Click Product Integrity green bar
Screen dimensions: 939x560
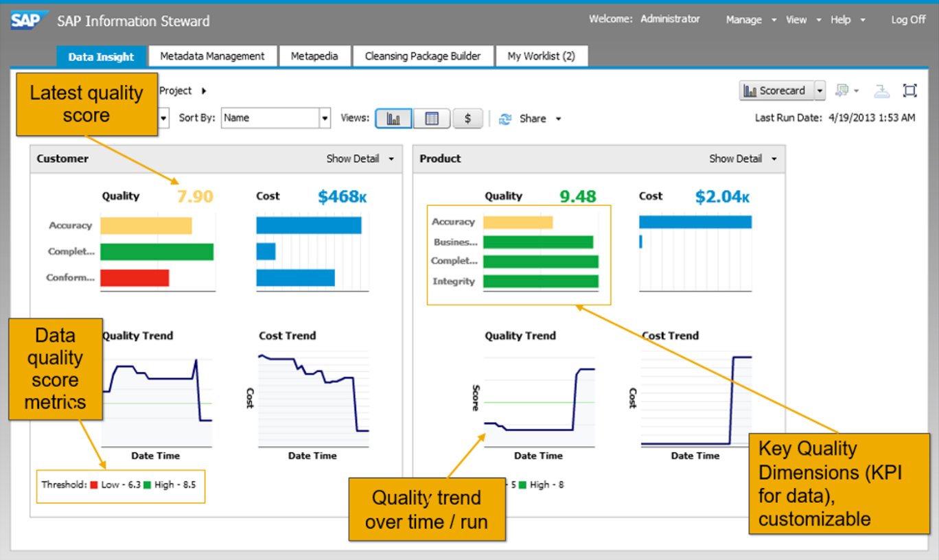[x=541, y=281]
